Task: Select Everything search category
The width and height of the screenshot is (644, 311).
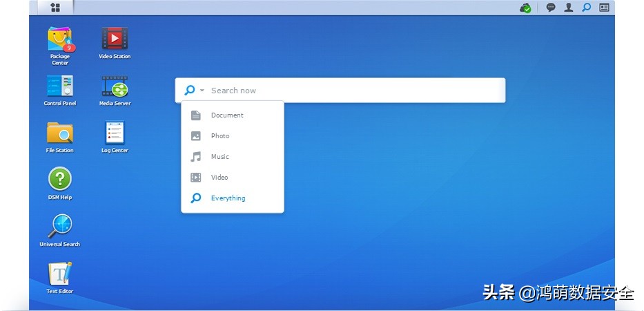Action: click(x=233, y=198)
